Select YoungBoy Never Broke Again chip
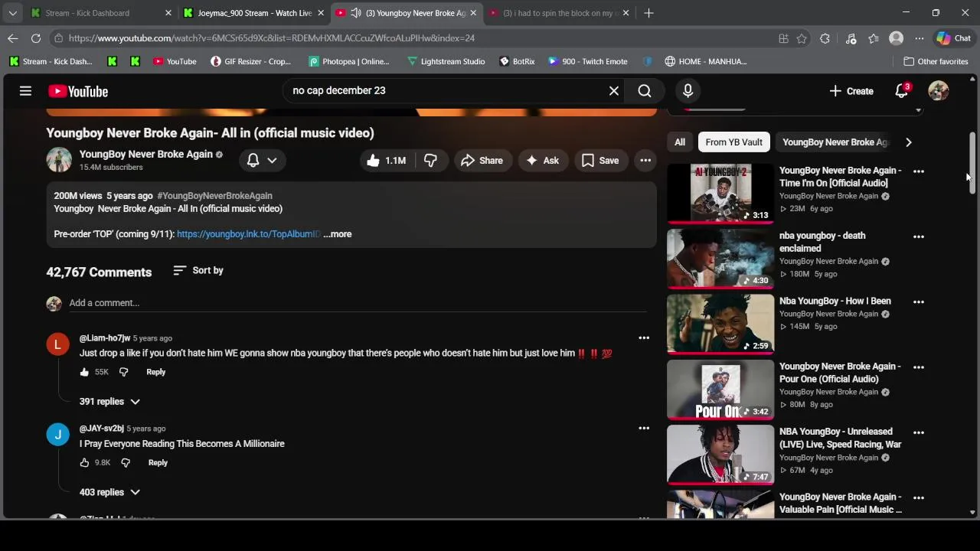Viewport: 980px width, 551px height. pyautogui.click(x=835, y=142)
